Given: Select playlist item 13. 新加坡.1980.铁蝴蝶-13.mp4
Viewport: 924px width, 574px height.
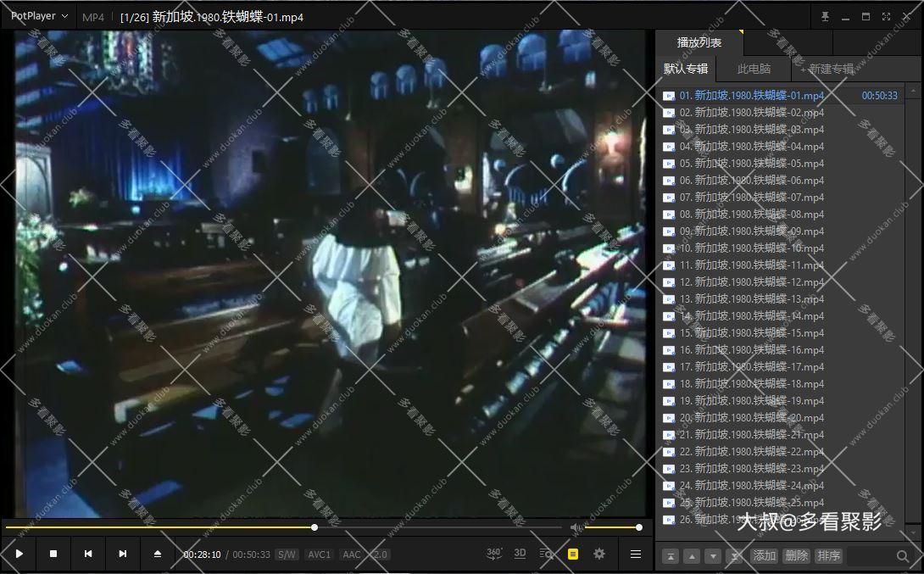Looking at the screenshot, I should coord(780,298).
